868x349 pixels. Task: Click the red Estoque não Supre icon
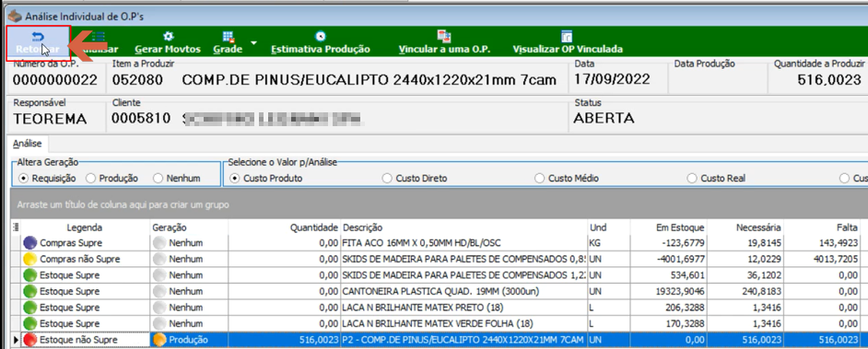(x=30, y=340)
